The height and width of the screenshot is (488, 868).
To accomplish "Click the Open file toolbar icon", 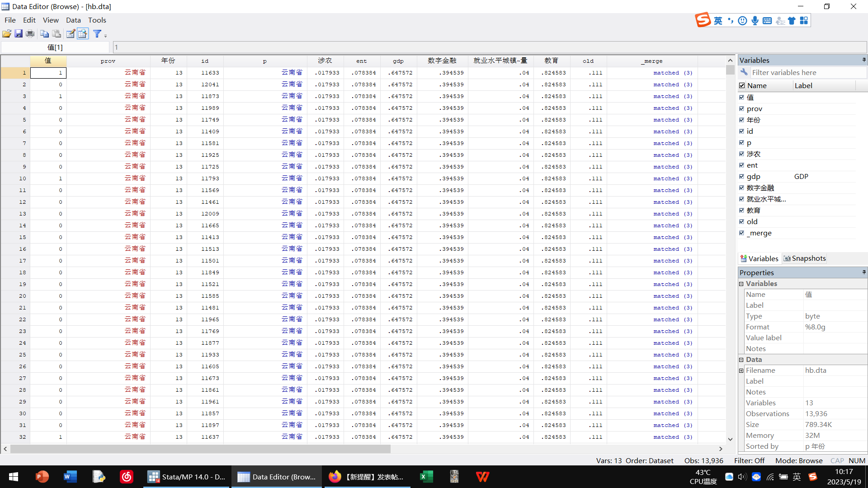I will [x=7, y=34].
